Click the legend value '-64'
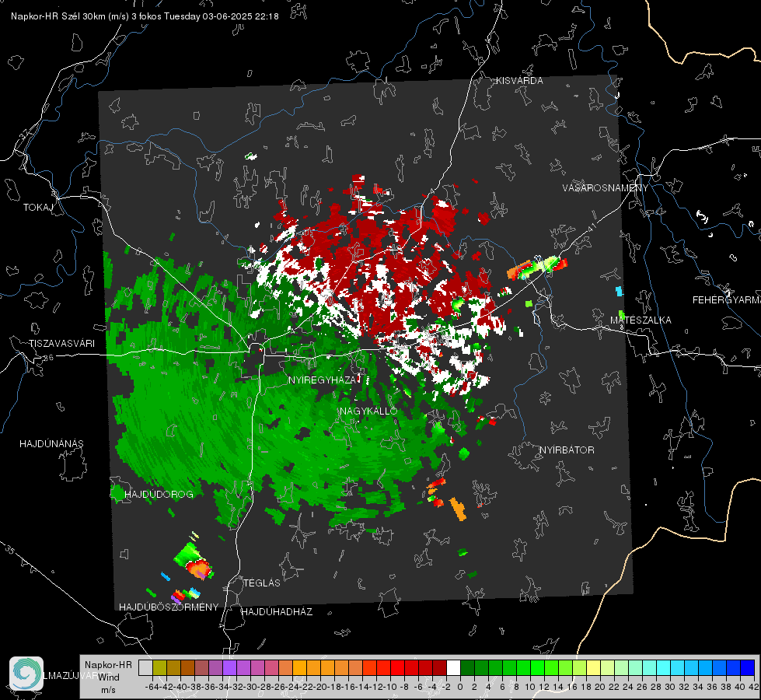The image size is (761, 700). point(152,687)
